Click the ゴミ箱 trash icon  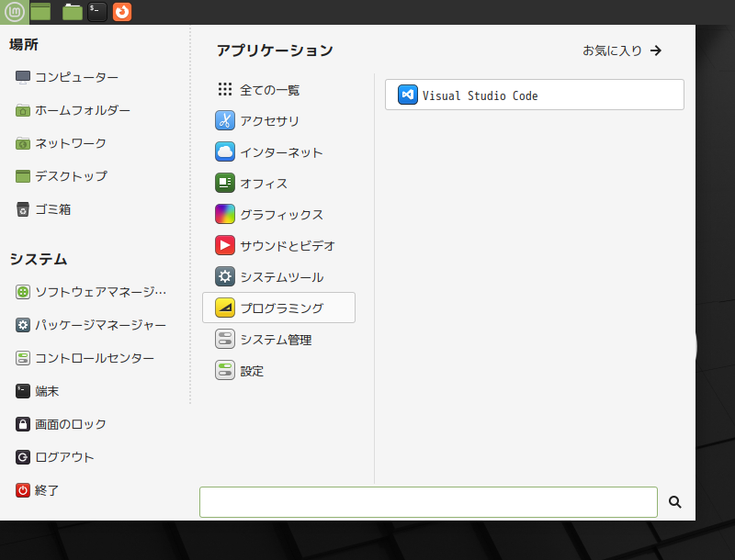[22, 209]
